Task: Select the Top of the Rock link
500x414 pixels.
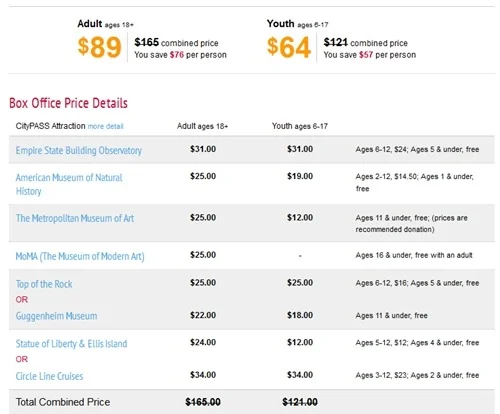Action: (x=44, y=284)
